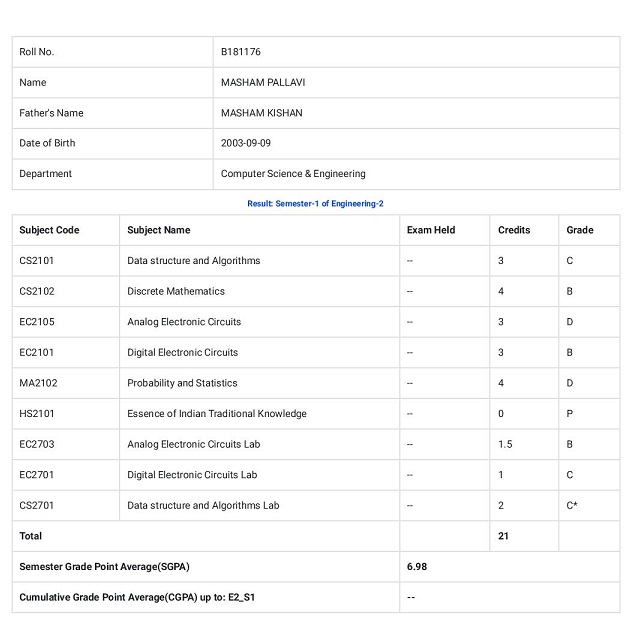639x622 pixels.
Task: Select subject code EC2101
Action: tap(37, 352)
